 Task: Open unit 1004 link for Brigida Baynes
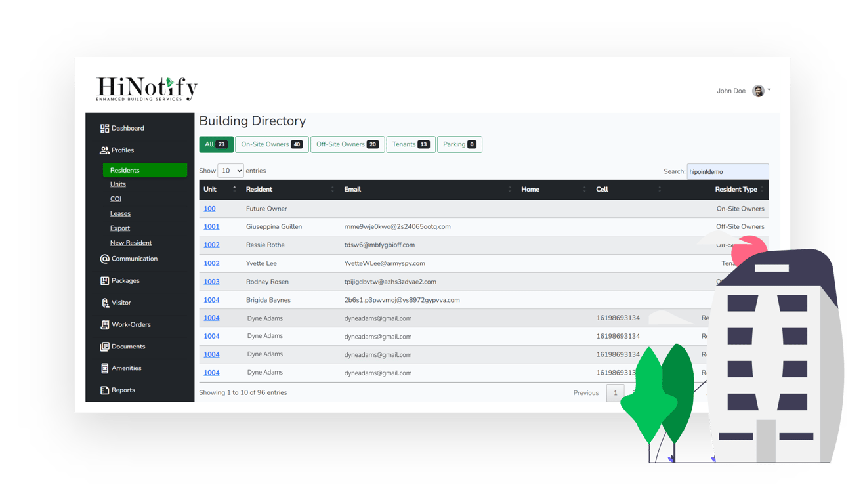pos(211,300)
